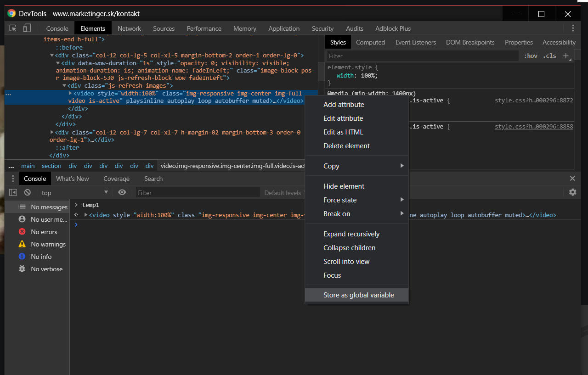
Task: Choose Edit as HTML
Action: tap(357, 132)
